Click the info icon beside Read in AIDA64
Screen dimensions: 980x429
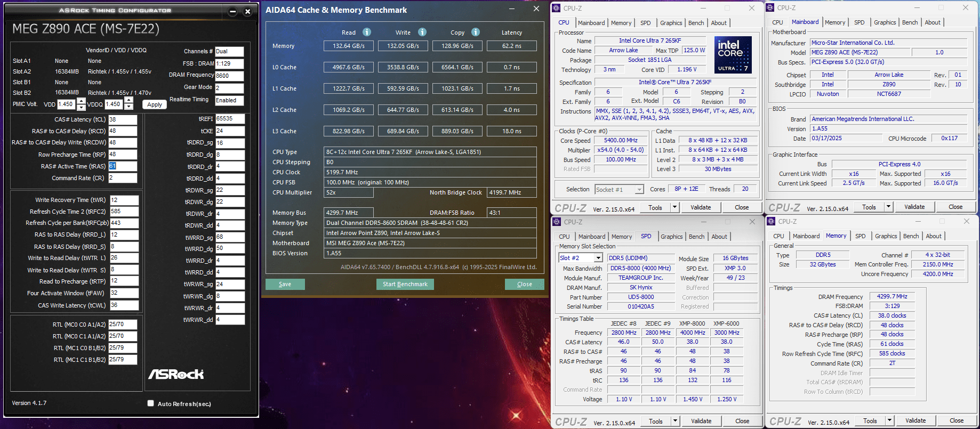click(x=367, y=32)
